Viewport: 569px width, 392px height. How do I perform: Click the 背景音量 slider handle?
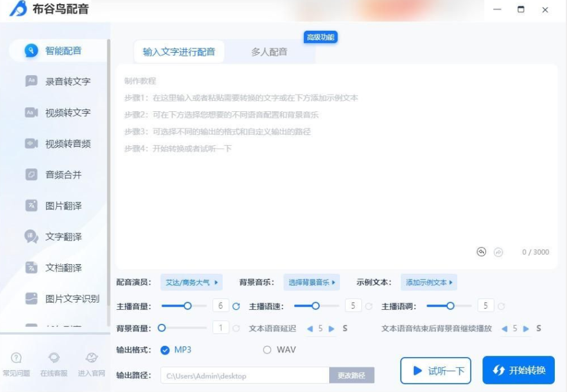162,328
